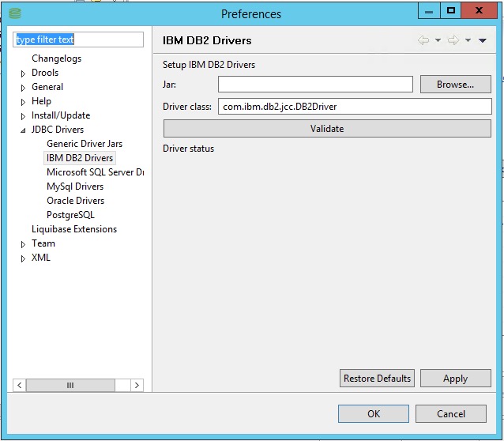
Task: Click the horizontal scrollbar thumb
Action: [x=70, y=385]
